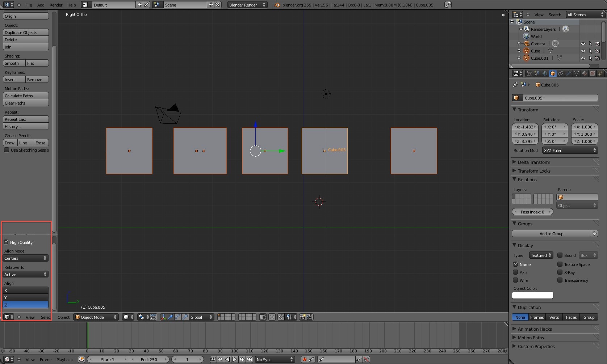Open the Render menu
Image resolution: width=607 pixels, height=364 pixels.
pyautogui.click(x=56, y=5)
